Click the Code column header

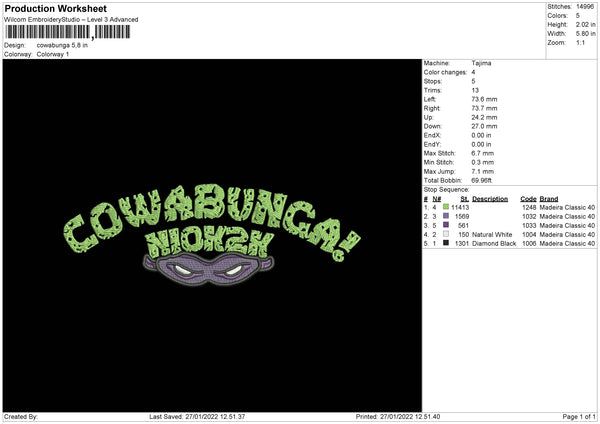[528, 199]
